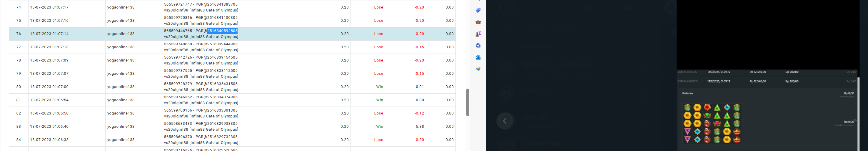This screenshot has width=868, height=151.
Task: Click the Lose status in row 76
Action: [378, 34]
